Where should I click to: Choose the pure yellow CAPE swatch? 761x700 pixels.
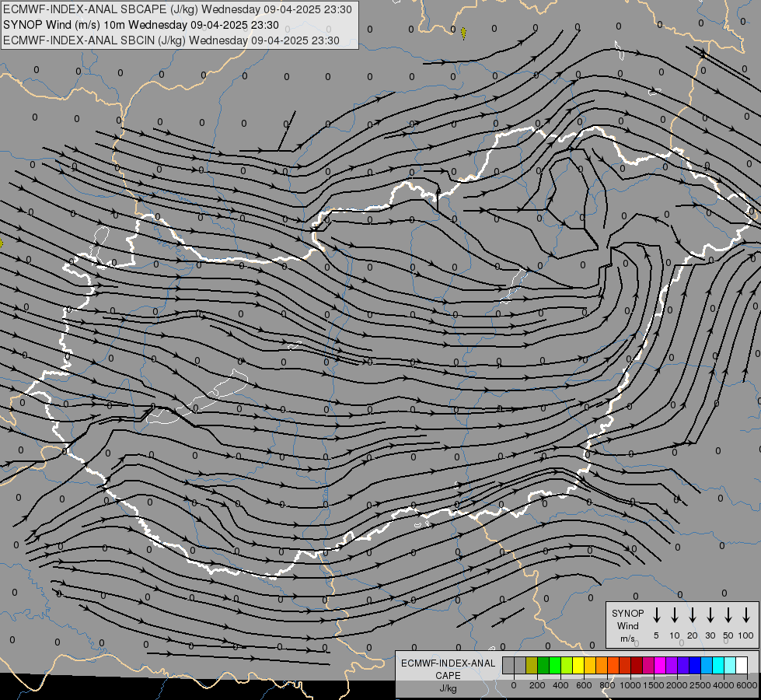[x=578, y=666]
